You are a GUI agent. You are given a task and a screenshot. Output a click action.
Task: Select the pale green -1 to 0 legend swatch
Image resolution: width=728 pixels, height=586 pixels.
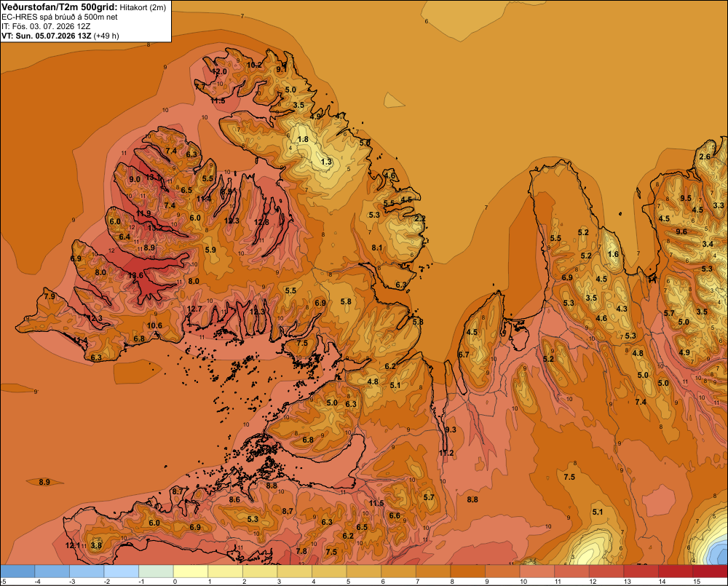(x=156, y=571)
